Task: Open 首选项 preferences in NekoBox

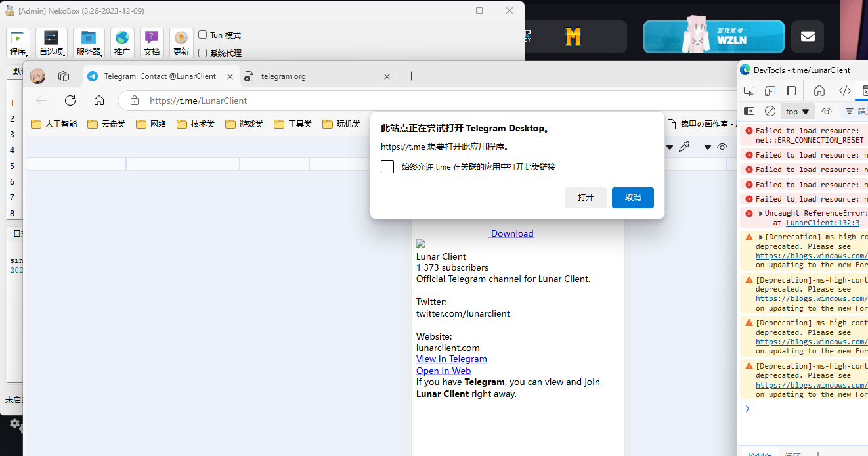Action: (x=51, y=43)
